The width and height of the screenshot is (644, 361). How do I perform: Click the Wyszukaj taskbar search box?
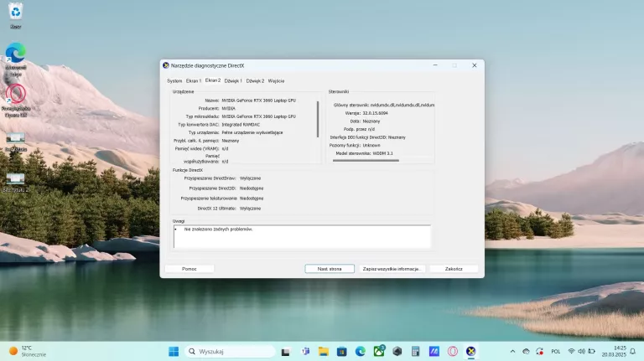(230, 352)
